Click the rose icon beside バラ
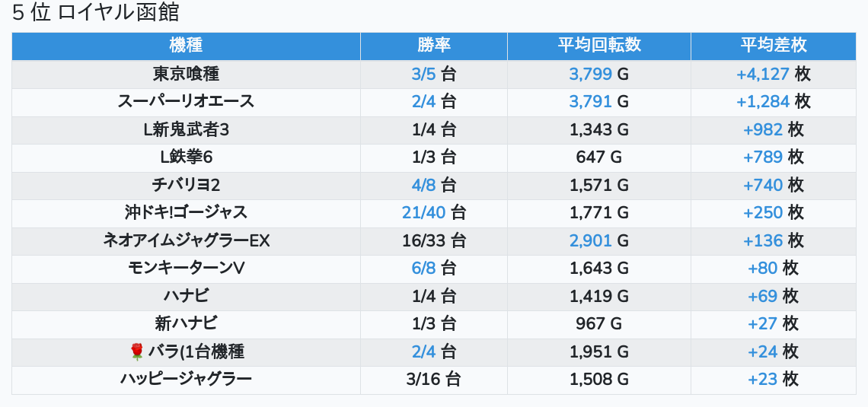The height and width of the screenshot is (407, 868). (136, 351)
